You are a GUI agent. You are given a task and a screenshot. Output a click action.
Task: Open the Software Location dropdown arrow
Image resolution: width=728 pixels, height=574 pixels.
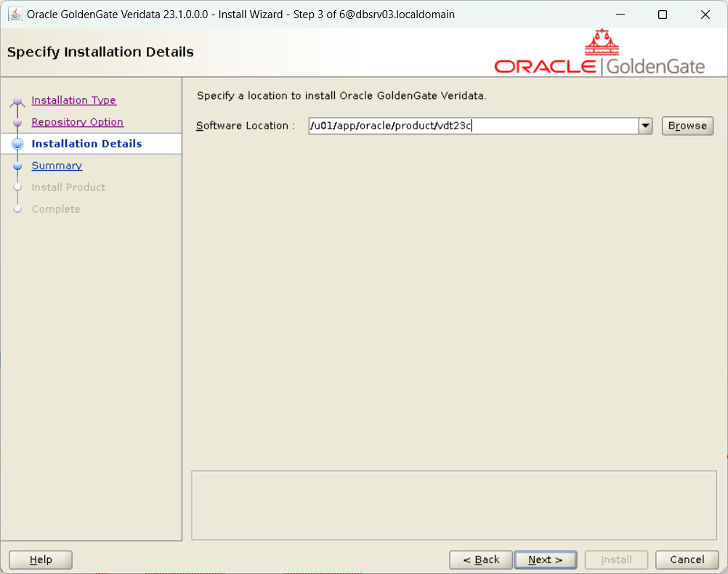click(x=645, y=126)
